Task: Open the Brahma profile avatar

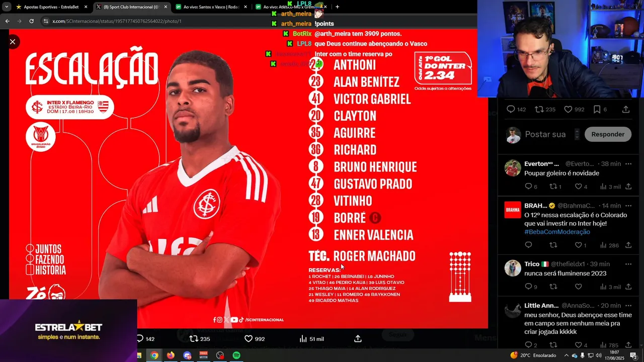Action: (x=513, y=210)
